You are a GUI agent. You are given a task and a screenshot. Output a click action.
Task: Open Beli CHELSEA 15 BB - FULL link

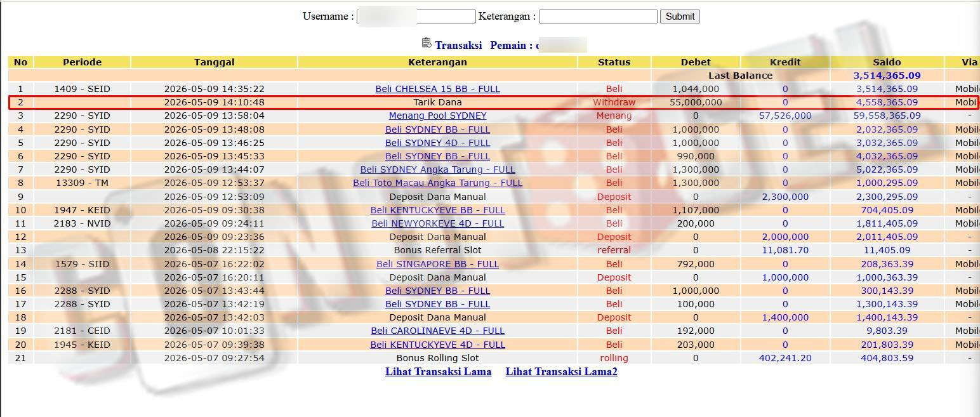[437, 89]
